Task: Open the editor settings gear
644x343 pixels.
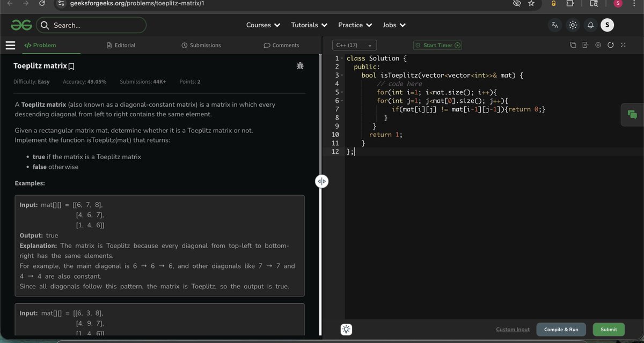Action: pos(598,45)
